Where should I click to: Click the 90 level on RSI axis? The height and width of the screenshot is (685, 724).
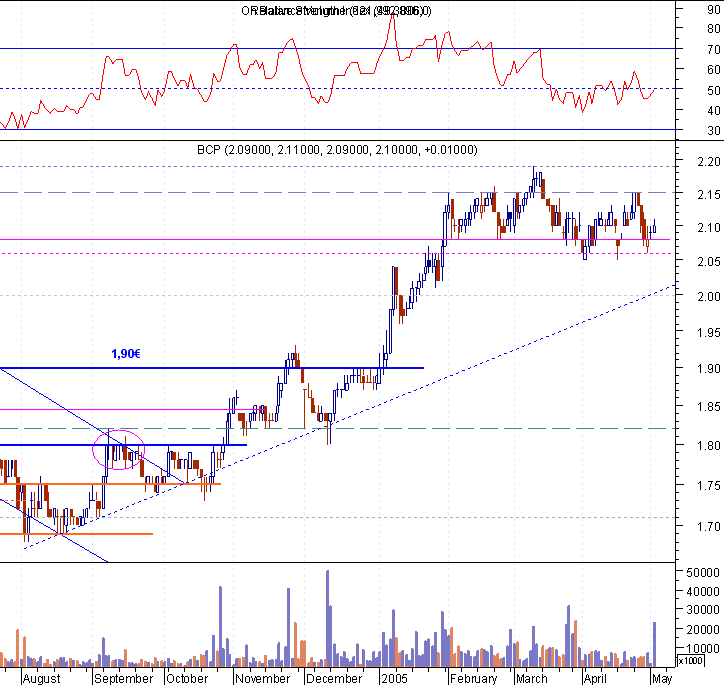(x=713, y=9)
